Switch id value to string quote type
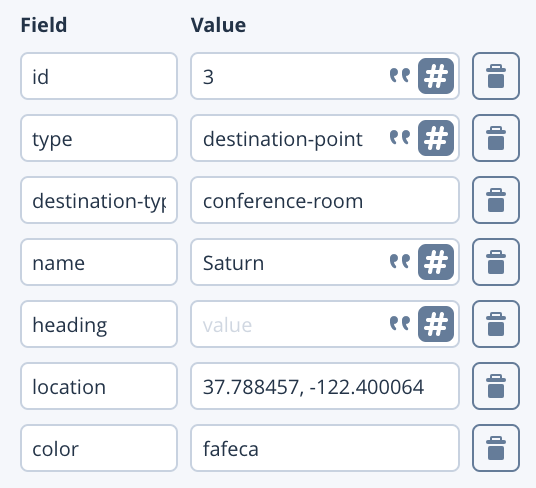536x488 pixels. point(400,76)
